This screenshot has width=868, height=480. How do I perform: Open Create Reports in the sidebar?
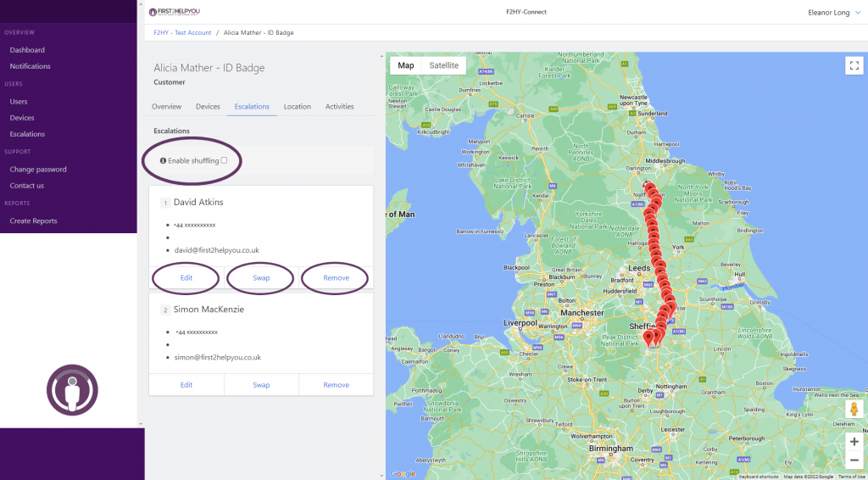33,220
